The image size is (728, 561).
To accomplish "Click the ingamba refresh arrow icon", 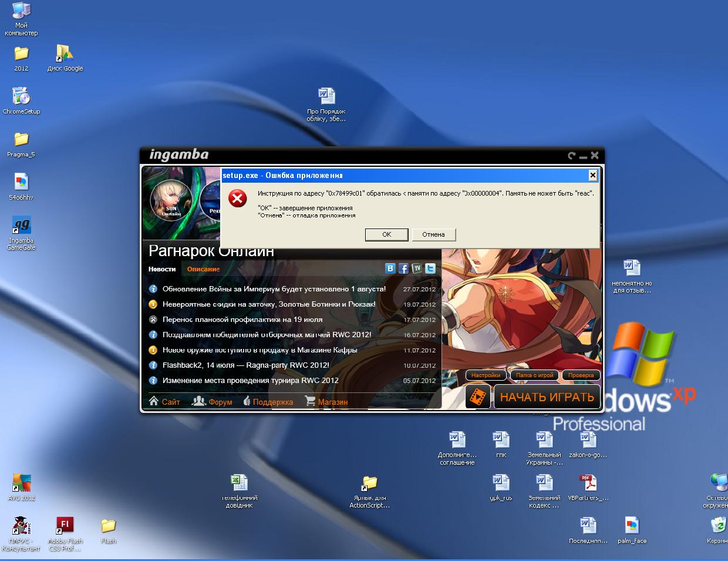I will coord(571,156).
